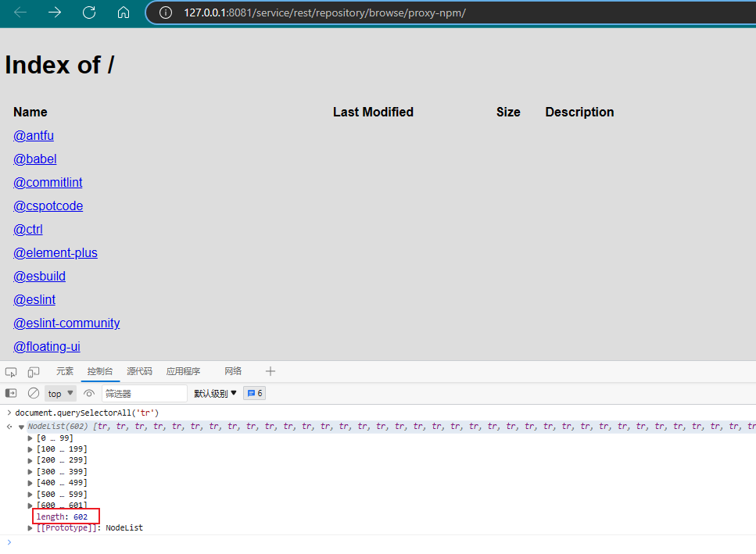Open the @babel directory link
This screenshot has height=554, width=756.
click(34, 159)
